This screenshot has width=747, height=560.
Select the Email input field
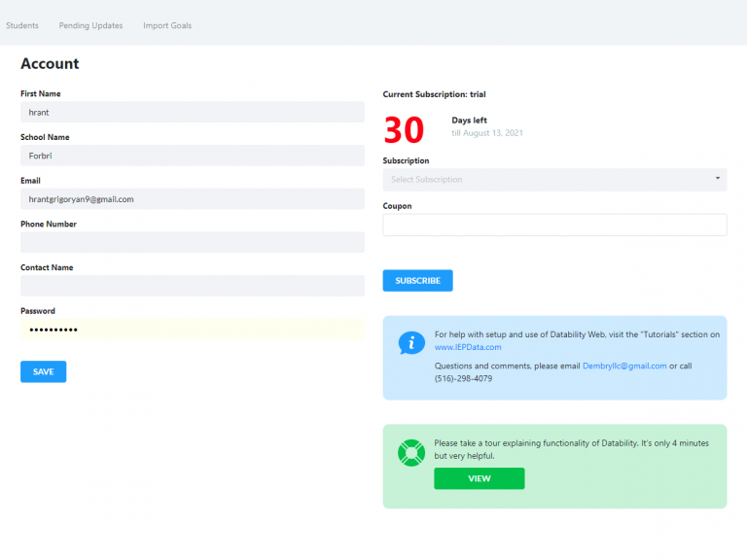pos(192,199)
